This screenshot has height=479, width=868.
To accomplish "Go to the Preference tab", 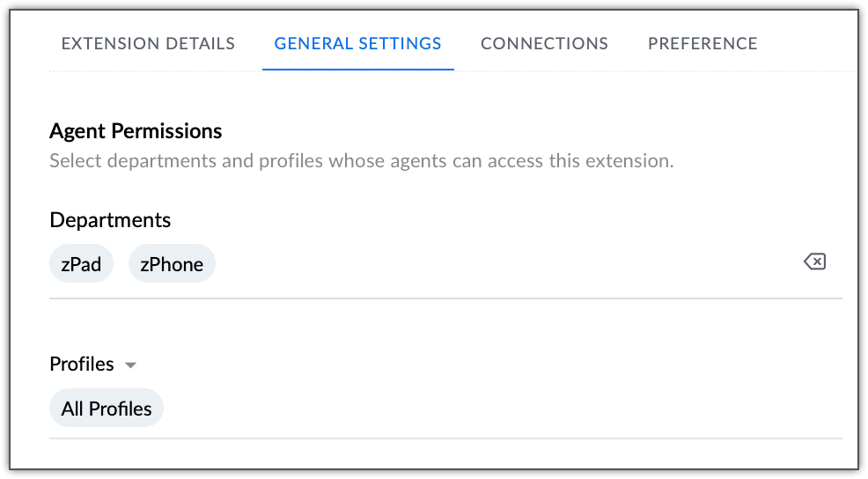I will click(702, 43).
